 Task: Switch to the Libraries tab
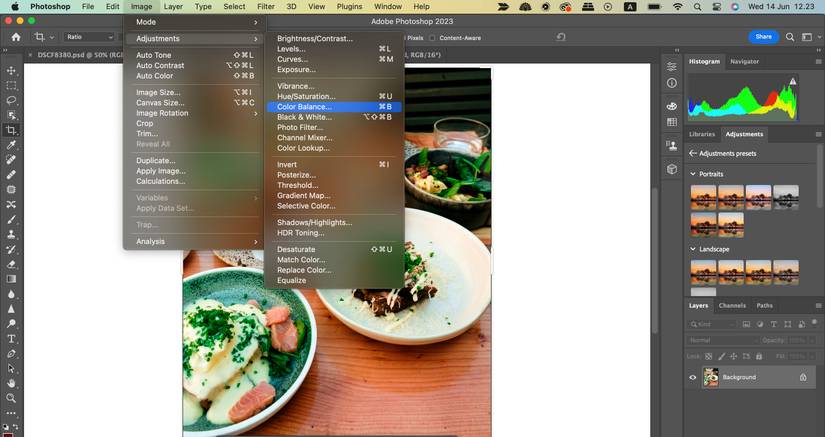pyautogui.click(x=702, y=134)
